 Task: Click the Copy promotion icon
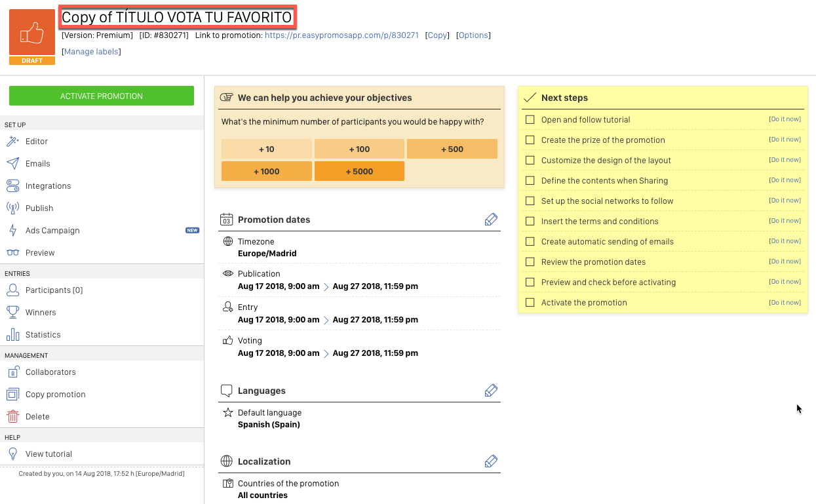12,394
